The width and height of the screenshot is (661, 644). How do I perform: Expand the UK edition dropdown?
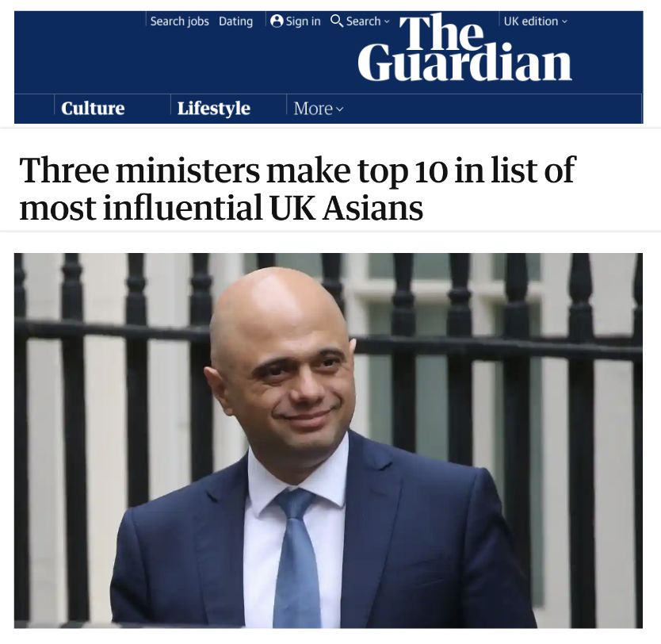click(535, 21)
